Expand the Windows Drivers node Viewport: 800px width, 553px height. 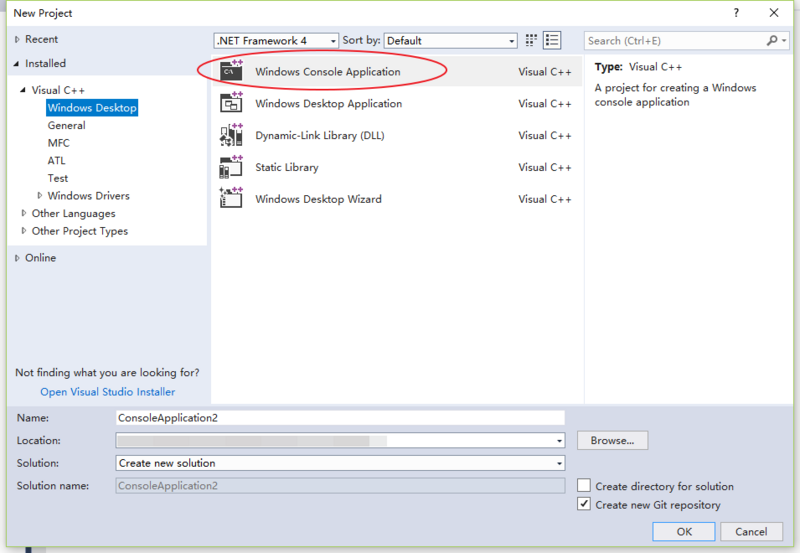click(40, 195)
